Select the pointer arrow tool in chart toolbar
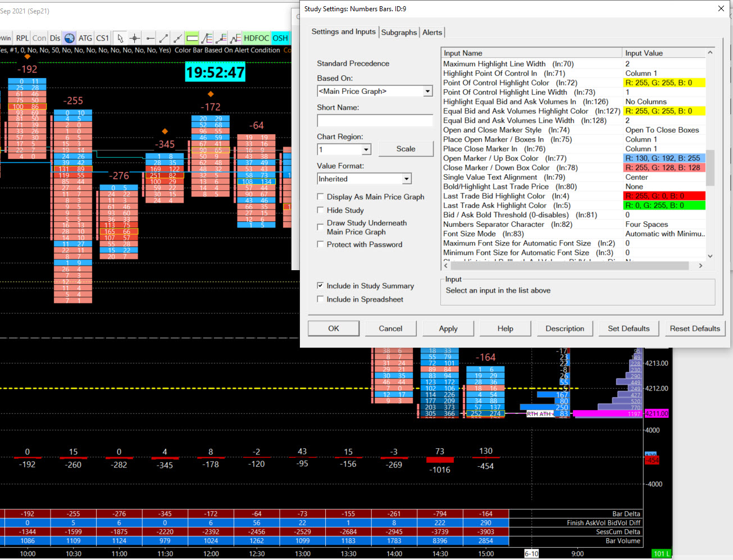 tap(120, 38)
